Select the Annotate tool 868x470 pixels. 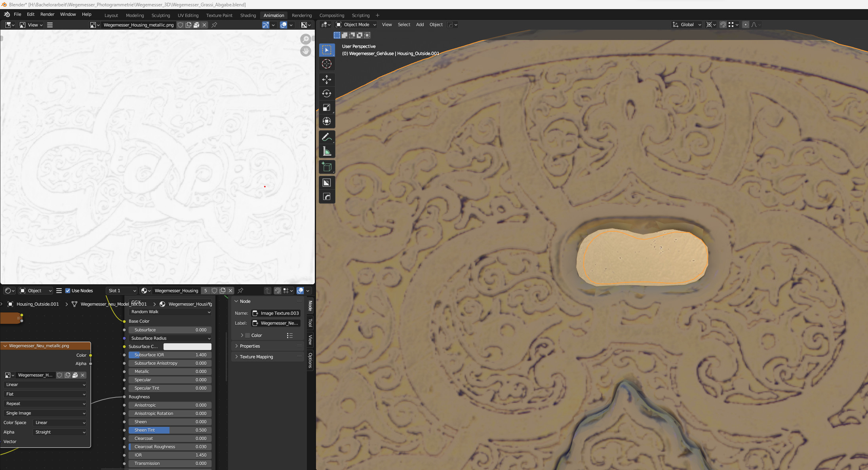pyautogui.click(x=327, y=137)
